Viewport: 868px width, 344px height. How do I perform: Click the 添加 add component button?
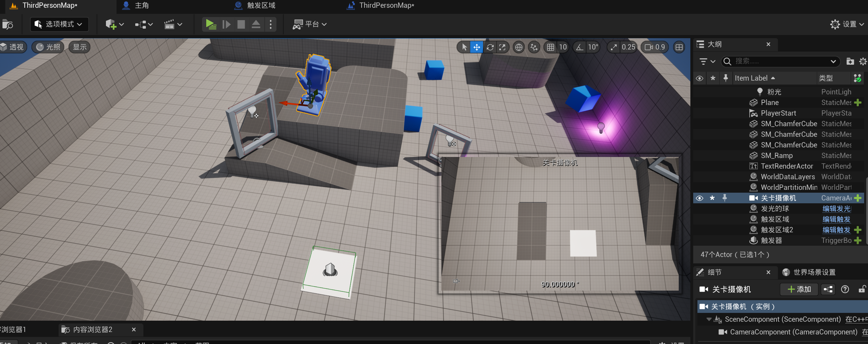[x=799, y=289]
